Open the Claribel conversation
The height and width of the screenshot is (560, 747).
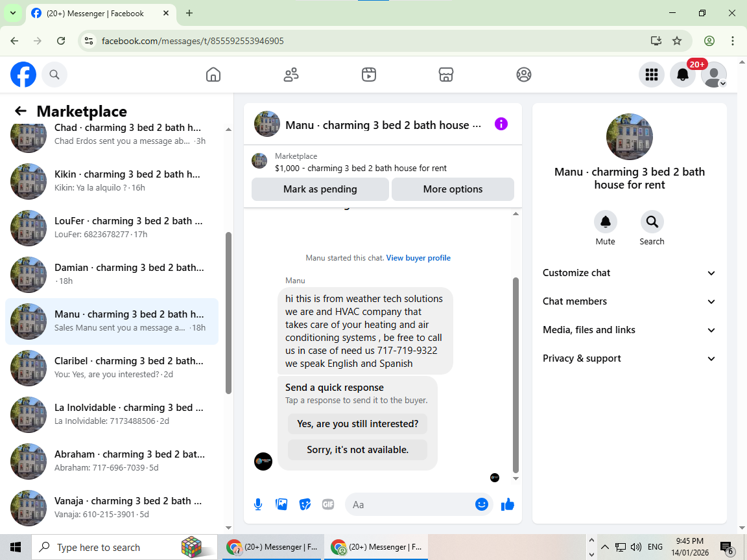pos(112,368)
